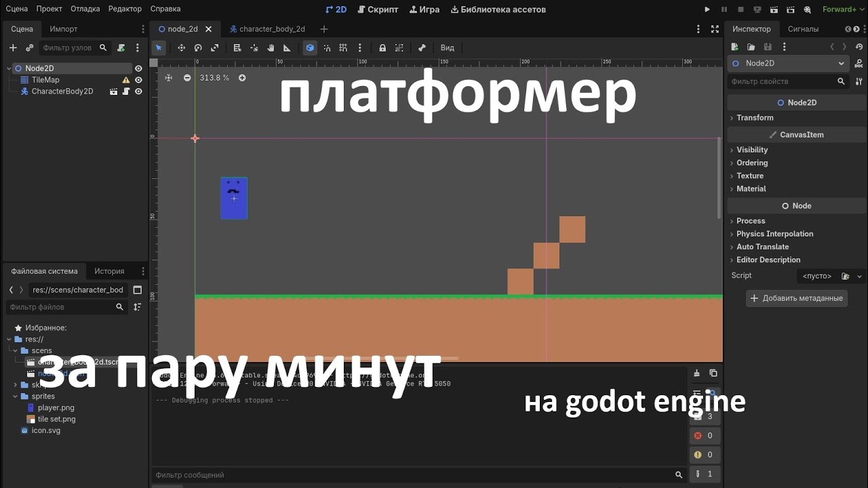868x488 pixels.
Task: Toggle the highlighted blue cube toolbar button
Action: click(310, 48)
